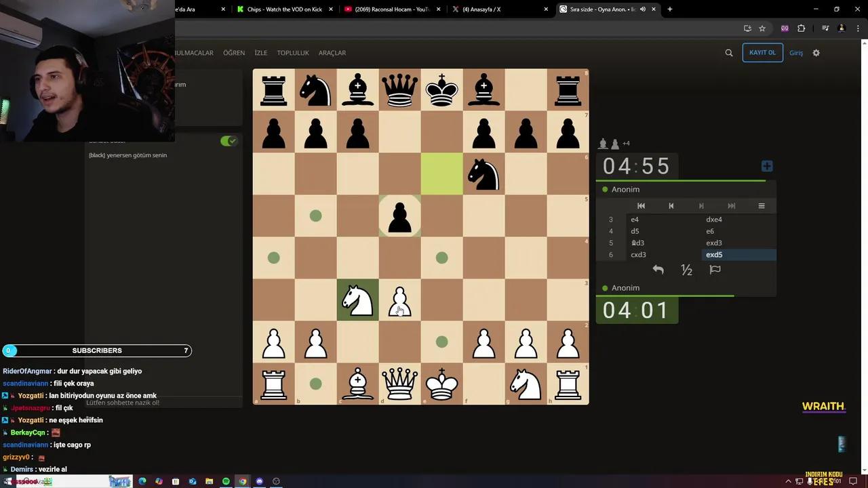
Task: Click top player name Anonim
Action: [x=625, y=190]
